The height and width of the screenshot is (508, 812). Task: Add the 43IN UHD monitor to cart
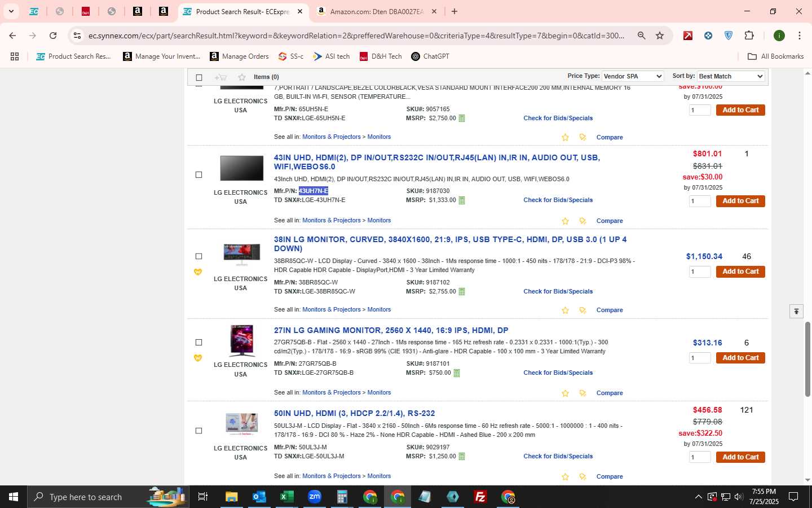(740, 201)
